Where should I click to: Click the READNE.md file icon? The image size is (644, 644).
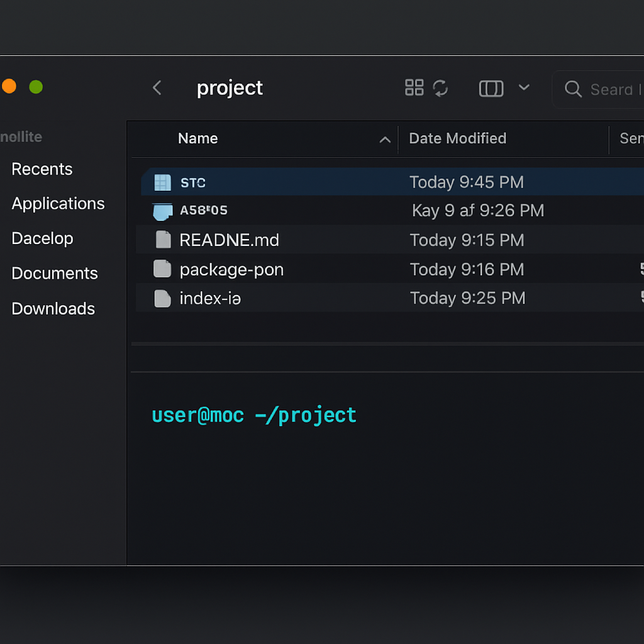163,240
